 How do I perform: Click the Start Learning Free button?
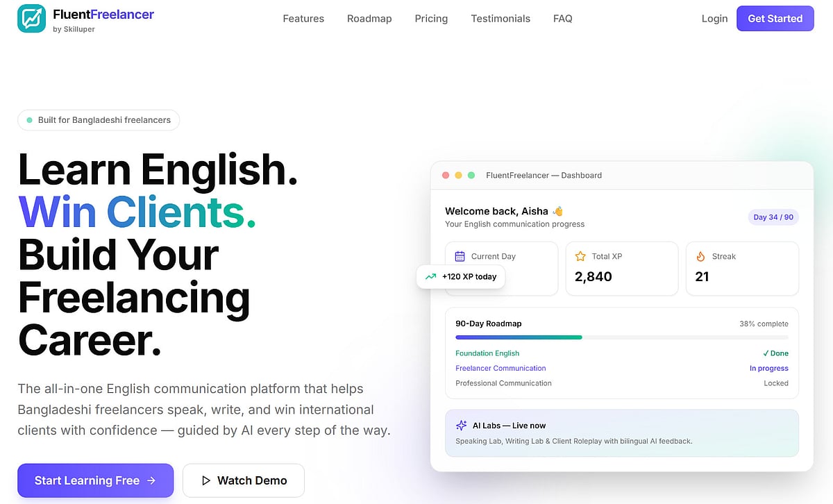click(95, 480)
